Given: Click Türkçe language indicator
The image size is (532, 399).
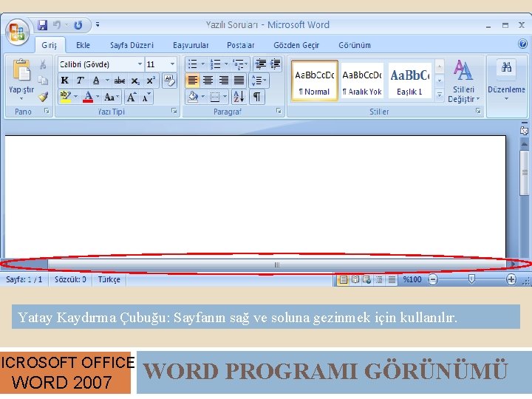Looking at the screenshot, I should 109,279.
